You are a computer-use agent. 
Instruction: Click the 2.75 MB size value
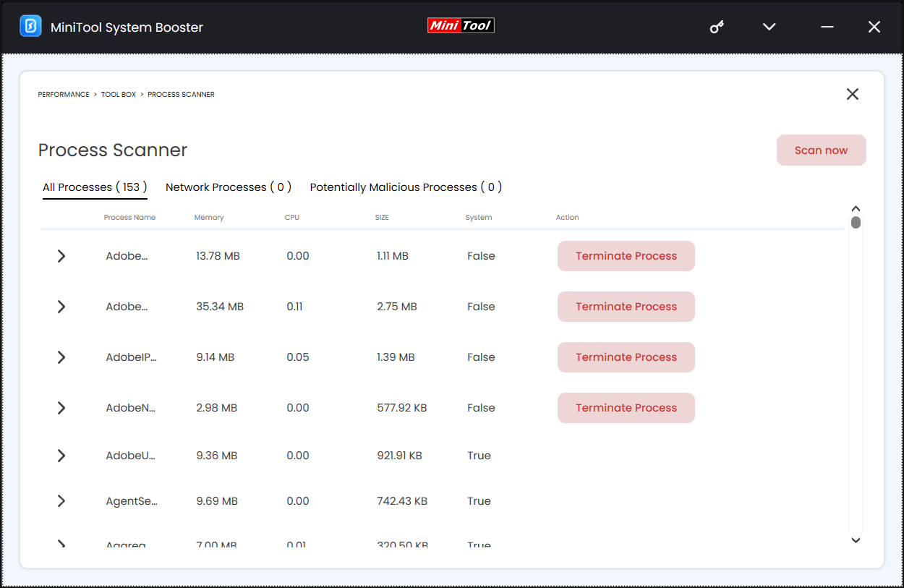397,307
